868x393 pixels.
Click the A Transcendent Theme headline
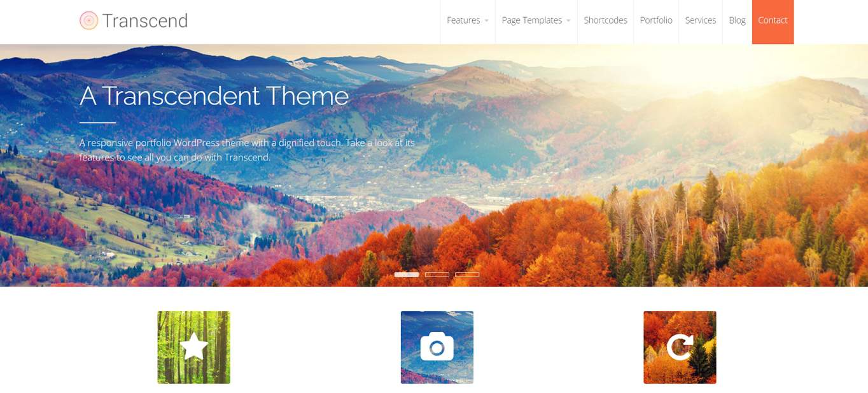(x=214, y=96)
